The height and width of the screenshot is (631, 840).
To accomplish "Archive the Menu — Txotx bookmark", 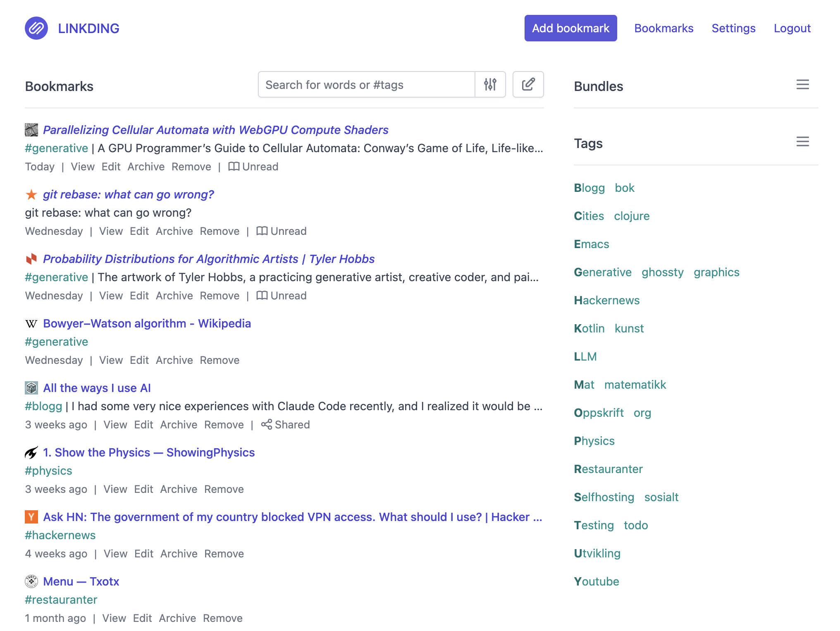I will tap(177, 618).
